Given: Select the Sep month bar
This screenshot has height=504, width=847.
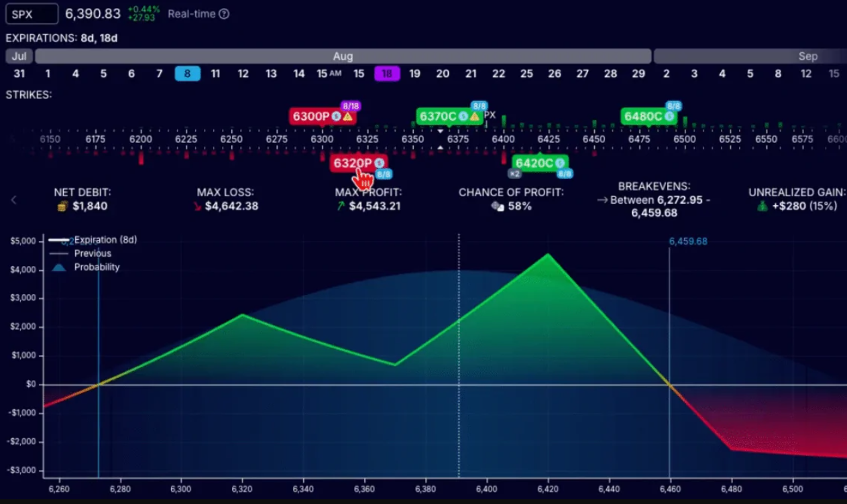Looking at the screenshot, I should tap(807, 56).
